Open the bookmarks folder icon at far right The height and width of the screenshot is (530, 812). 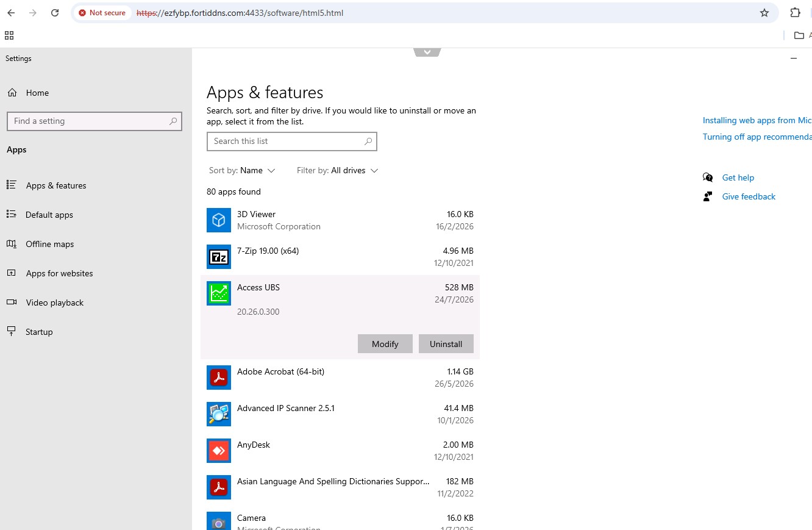[799, 35]
